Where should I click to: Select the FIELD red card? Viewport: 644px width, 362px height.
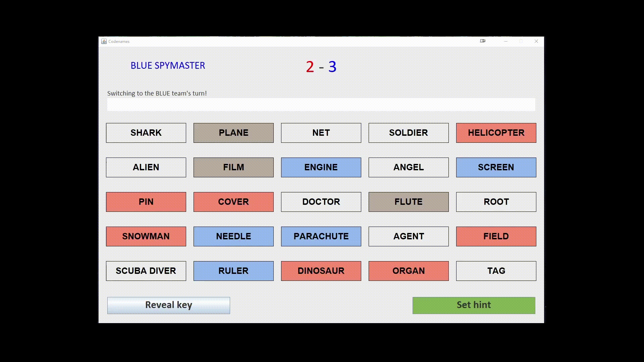[496, 236]
